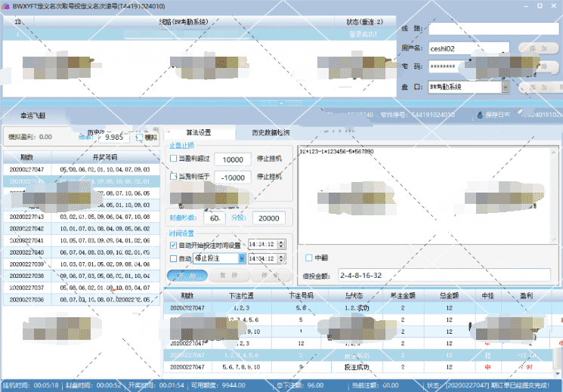
Task: Click the 添加 button beside 用户名
Action: (x=539, y=48)
